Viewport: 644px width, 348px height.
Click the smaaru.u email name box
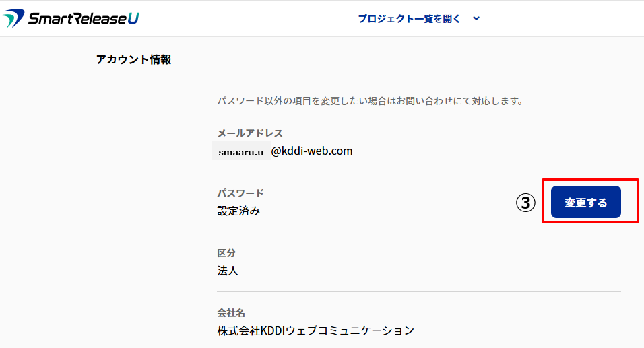click(240, 151)
